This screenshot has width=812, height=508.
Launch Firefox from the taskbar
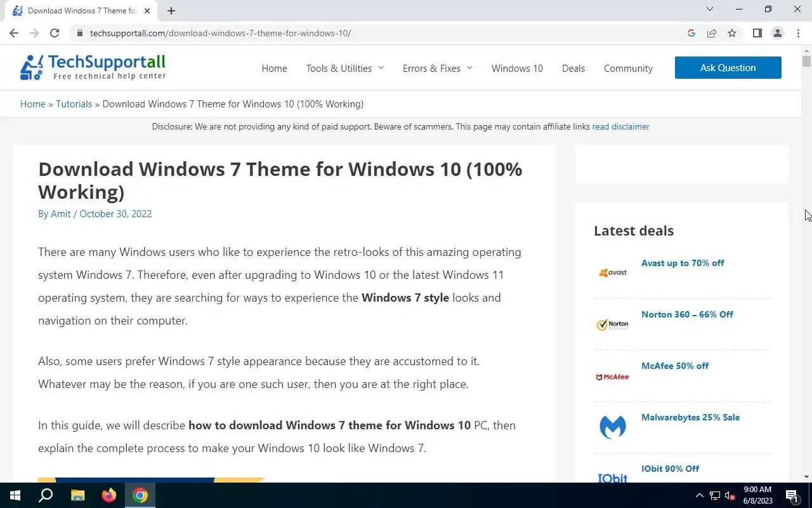coord(109,495)
